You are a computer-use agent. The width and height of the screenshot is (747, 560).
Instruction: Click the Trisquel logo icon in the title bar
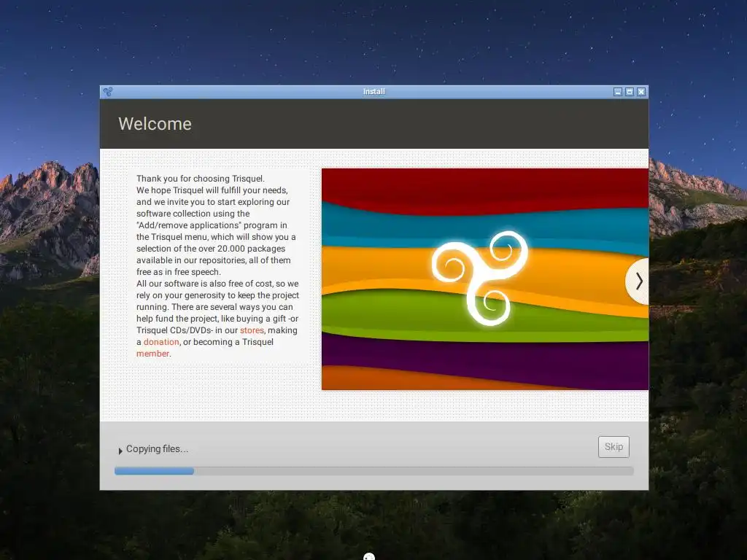coord(108,91)
